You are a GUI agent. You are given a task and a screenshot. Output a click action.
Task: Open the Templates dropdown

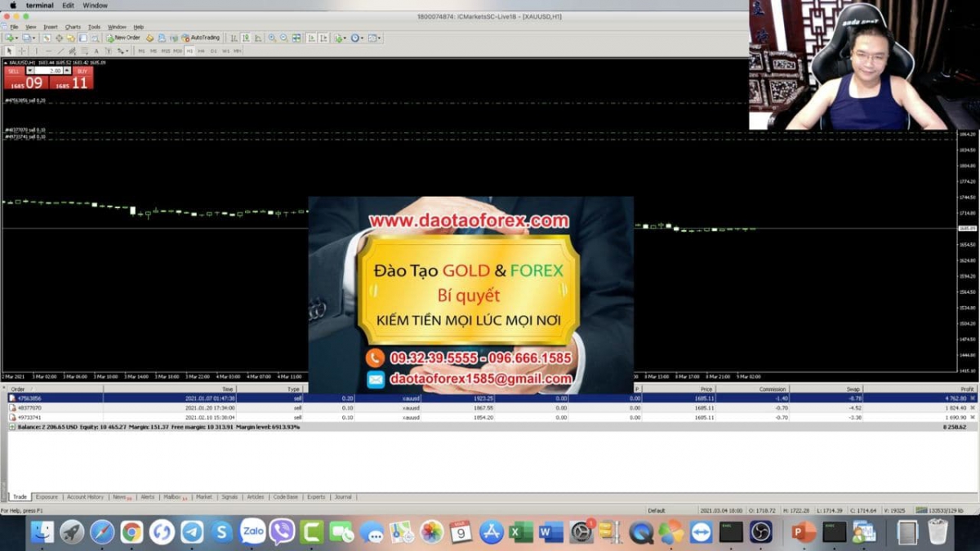click(x=375, y=38)
